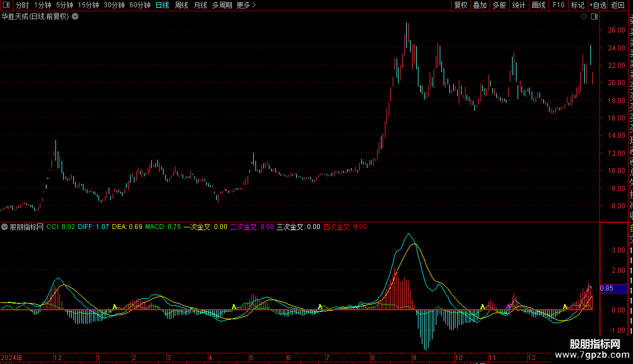Viewport: 633px width, 364px height.
Task: Open the F10 company info
Action: coord(558,5)
